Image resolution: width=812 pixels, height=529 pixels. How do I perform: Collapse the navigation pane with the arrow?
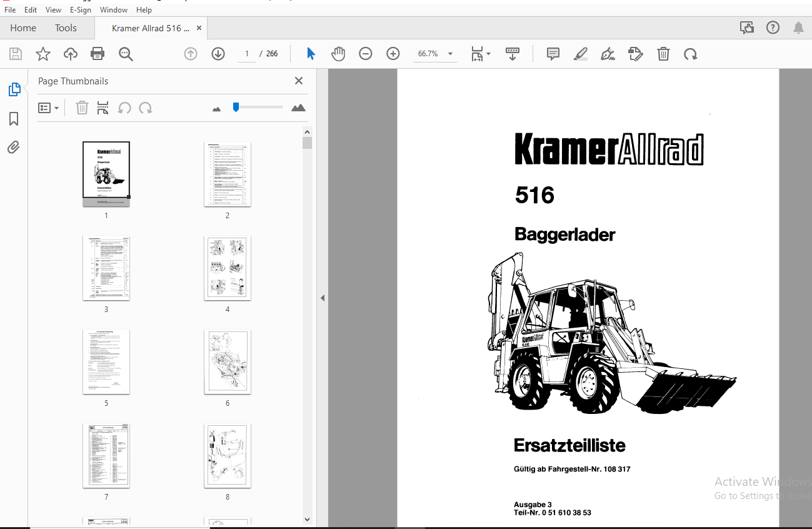[x=323, y=298]
